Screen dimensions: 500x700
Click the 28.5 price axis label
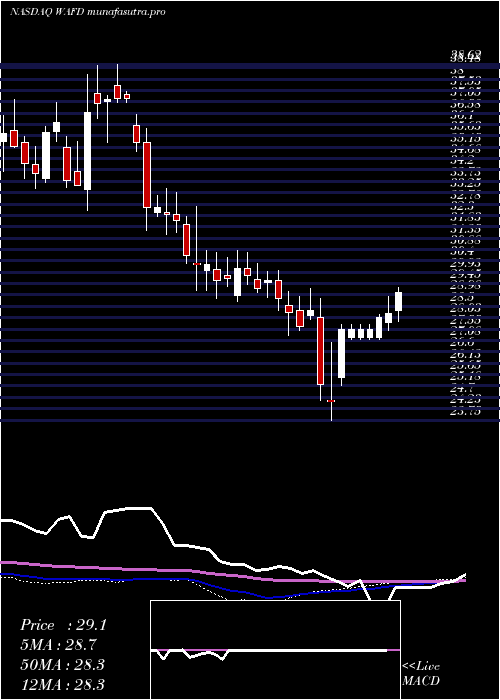(x=462, y=298)
